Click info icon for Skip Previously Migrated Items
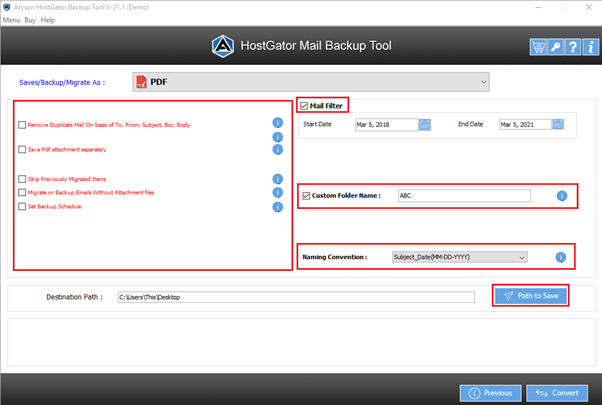602x405 pixels. tap(278, 179)
